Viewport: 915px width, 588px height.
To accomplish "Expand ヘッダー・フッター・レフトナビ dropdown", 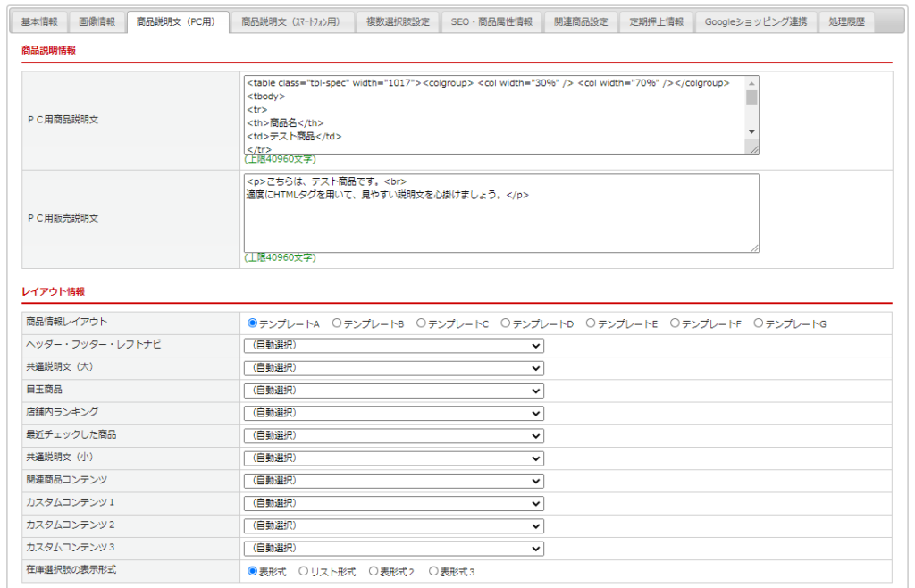I will (393, 346).
